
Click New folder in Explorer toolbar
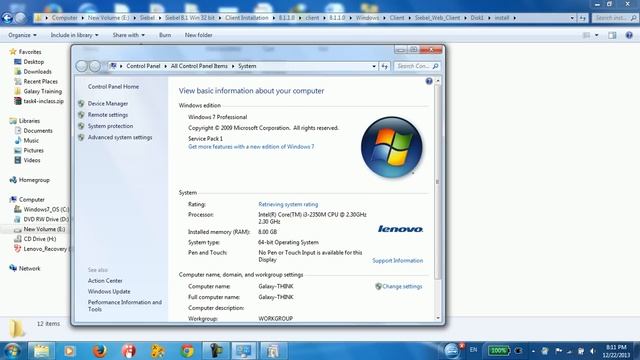point(198,35)
